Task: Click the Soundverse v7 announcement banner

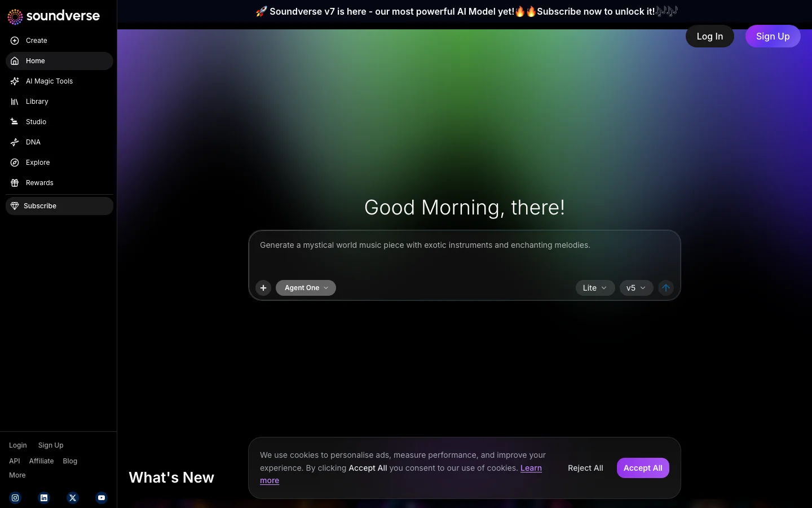Action: tap(466, 11)
